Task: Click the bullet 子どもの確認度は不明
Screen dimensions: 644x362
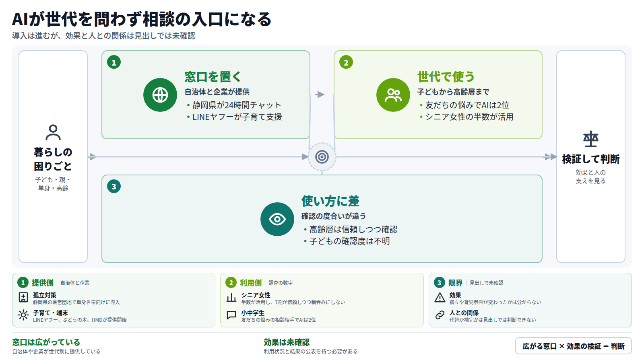Action: point(349,241)
